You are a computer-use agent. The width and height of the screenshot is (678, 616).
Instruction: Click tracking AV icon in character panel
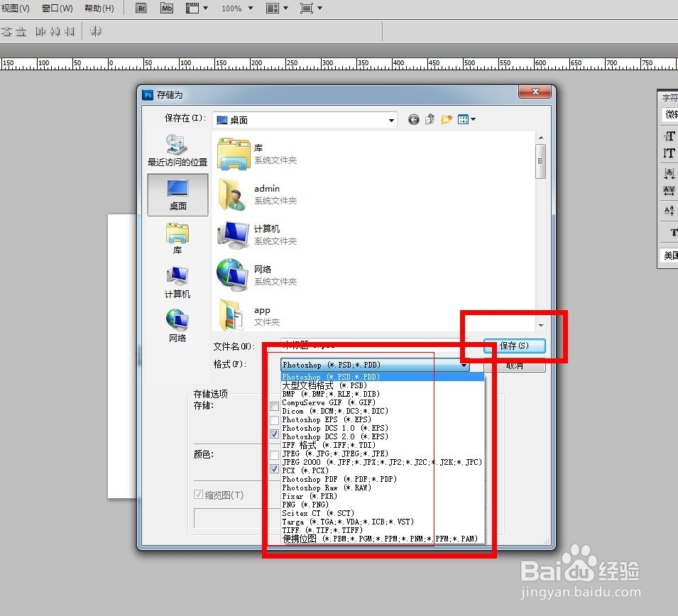click(x=669, y=191)
